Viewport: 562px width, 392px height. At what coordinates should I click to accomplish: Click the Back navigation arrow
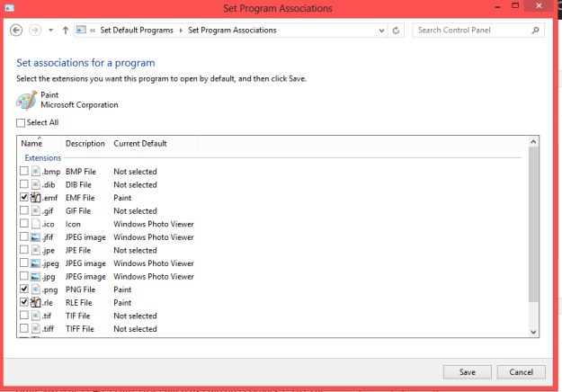(x=16, y=30)
